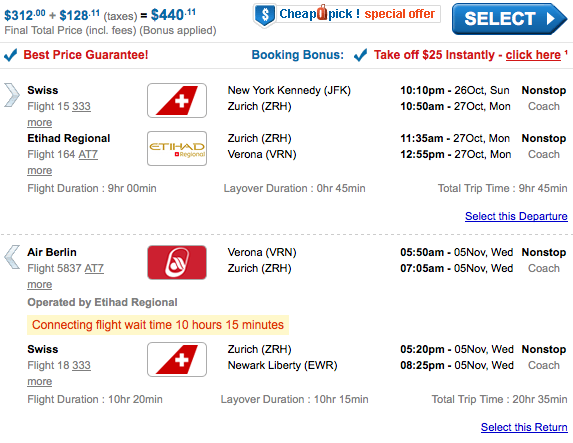Image resolution: width=573 pixels, height=443 pixels.
Task: Click the blue SELECT button
Action: point(509,19)
